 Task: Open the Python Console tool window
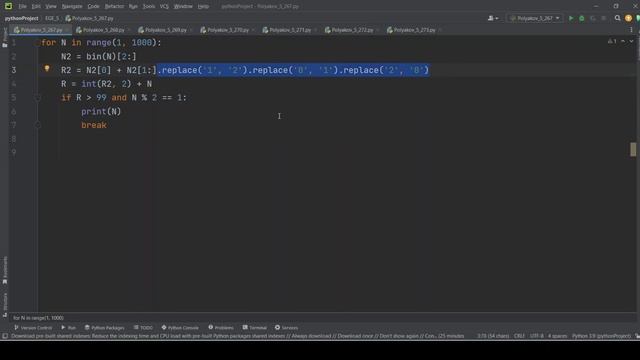180,328
